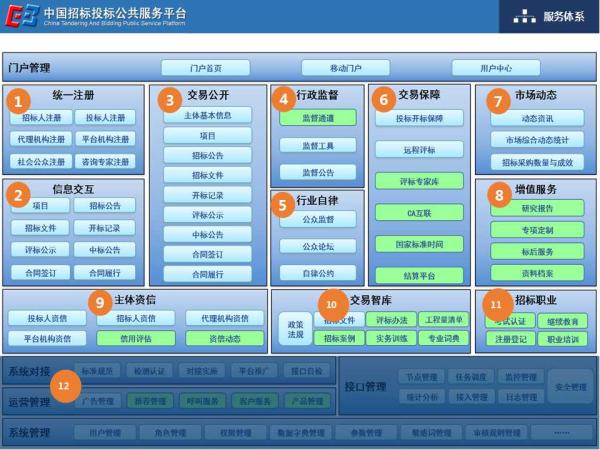
Task: Click orange number 12 badge
Action: (x=65, y=385)
